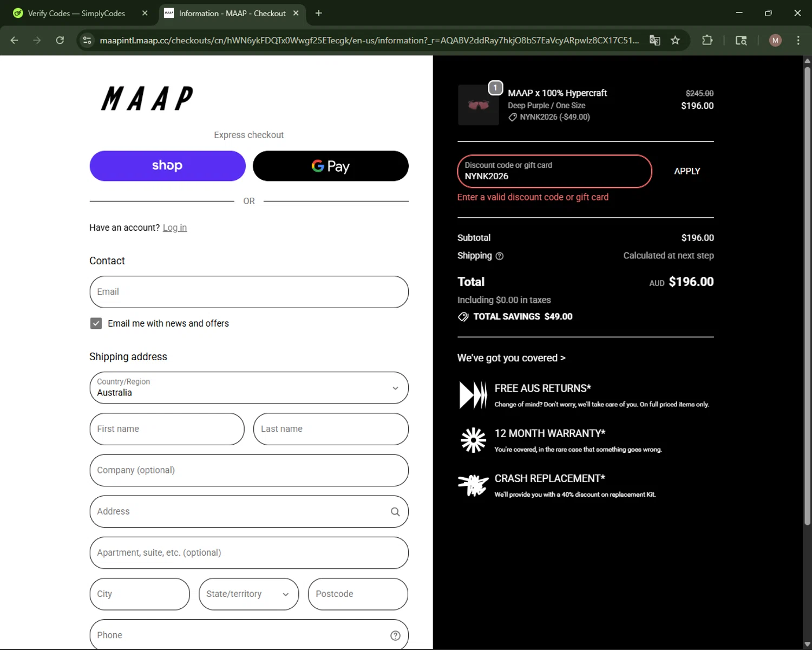This screenshot has height=650, width=812.
Task: Click the browser forward arrow
Action: click(37, 40)
